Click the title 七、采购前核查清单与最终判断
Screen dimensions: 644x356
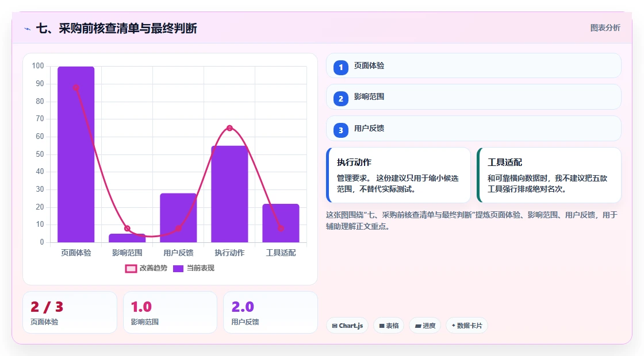click(x=117, y=28)
